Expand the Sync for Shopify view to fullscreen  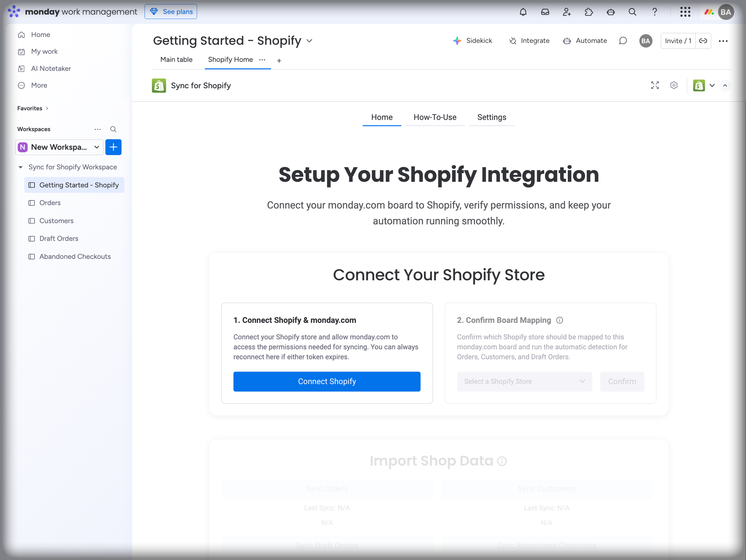655,85
